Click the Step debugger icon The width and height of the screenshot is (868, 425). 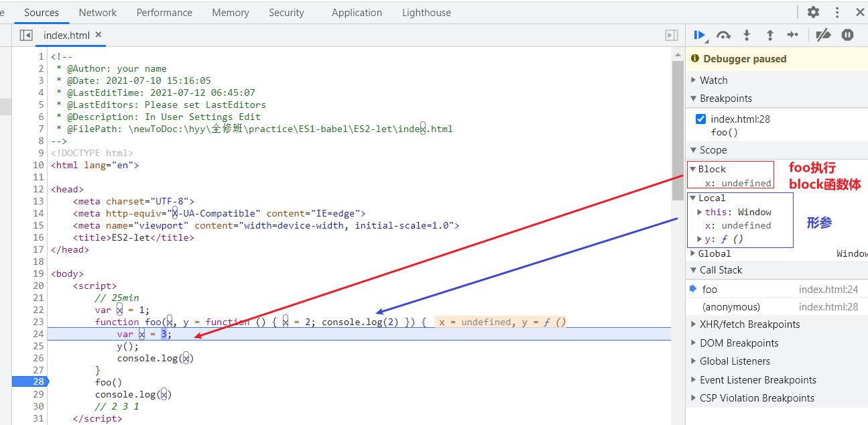[x=793, y=35]
